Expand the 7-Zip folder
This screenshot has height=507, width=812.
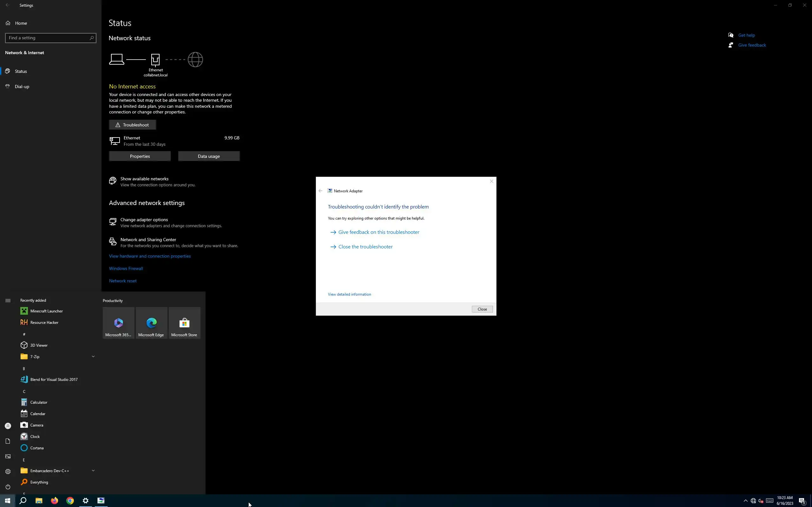(x=57, y=356)
